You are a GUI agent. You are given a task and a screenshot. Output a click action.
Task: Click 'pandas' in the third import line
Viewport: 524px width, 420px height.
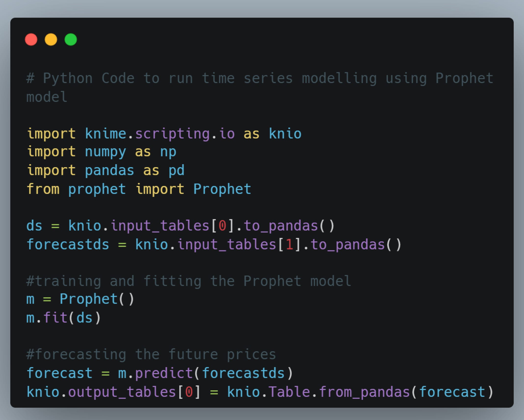[x=109, y=170]
